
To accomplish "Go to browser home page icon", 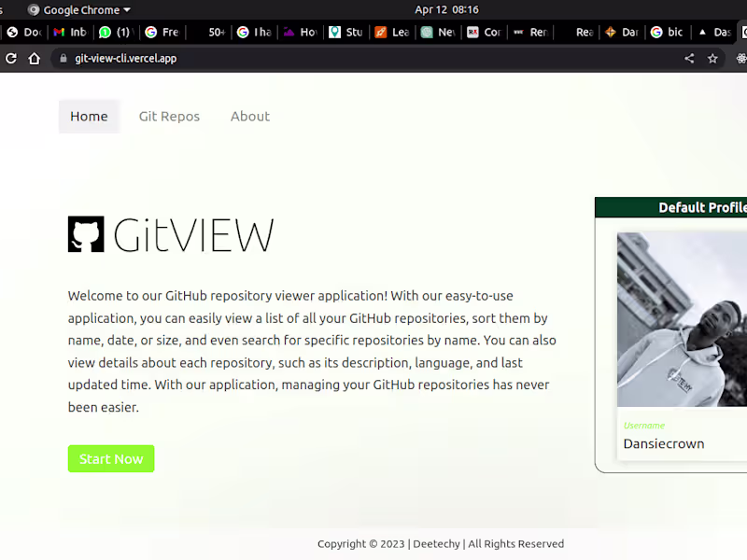I will click(x=34, y=58).
